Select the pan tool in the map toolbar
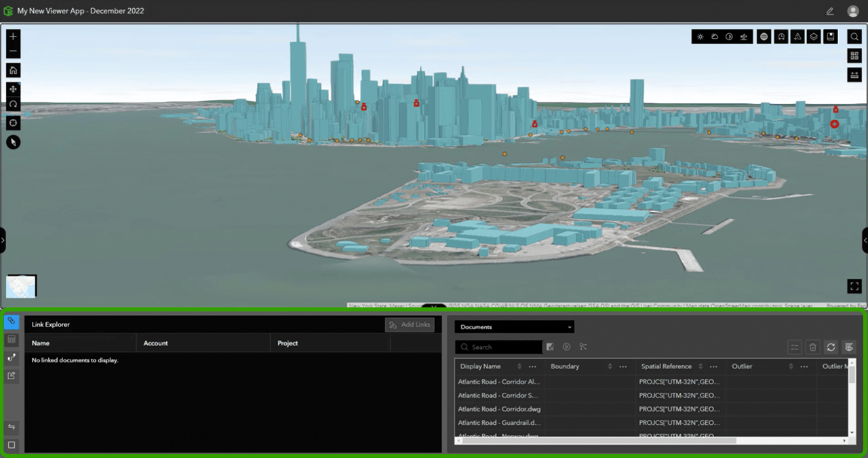 pyautogui.click(x=13, y=90)
